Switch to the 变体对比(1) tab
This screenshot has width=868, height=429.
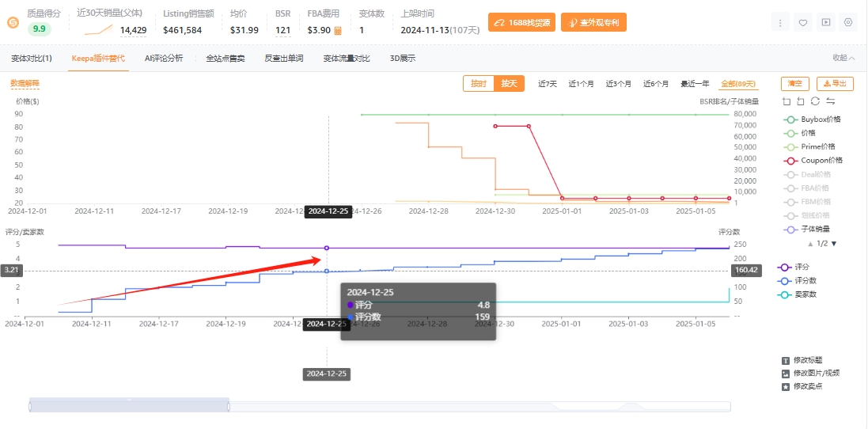coord(32,58)
